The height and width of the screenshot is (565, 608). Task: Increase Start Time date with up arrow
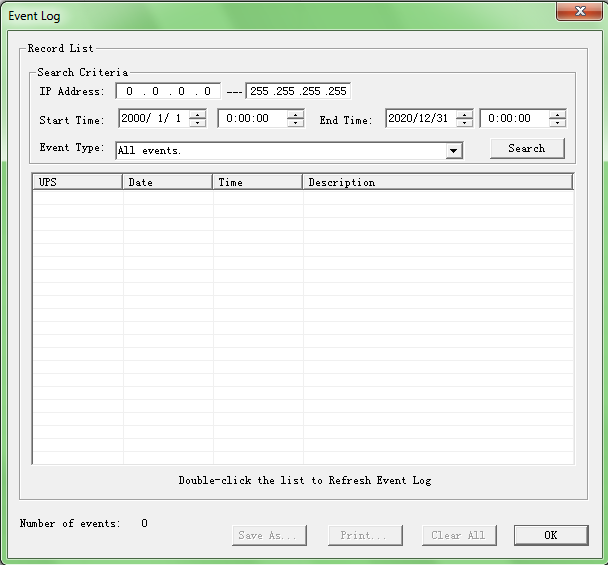pos(197,114)
